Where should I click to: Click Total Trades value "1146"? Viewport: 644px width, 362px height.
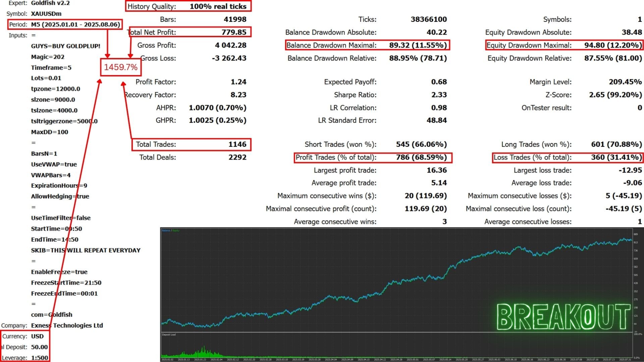click(237, 144)
